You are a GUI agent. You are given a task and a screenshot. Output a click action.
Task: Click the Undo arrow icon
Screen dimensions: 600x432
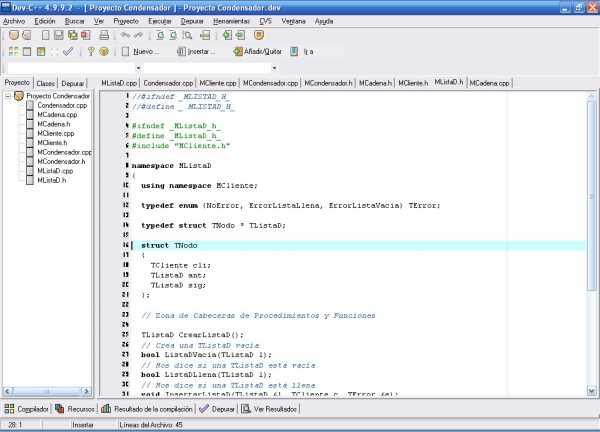coord(124,35)
